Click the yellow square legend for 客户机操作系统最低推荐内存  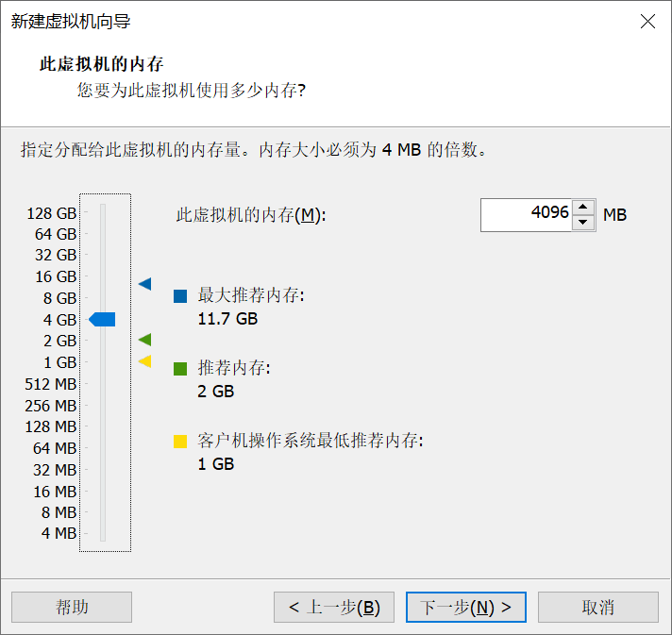pos(180,441)
